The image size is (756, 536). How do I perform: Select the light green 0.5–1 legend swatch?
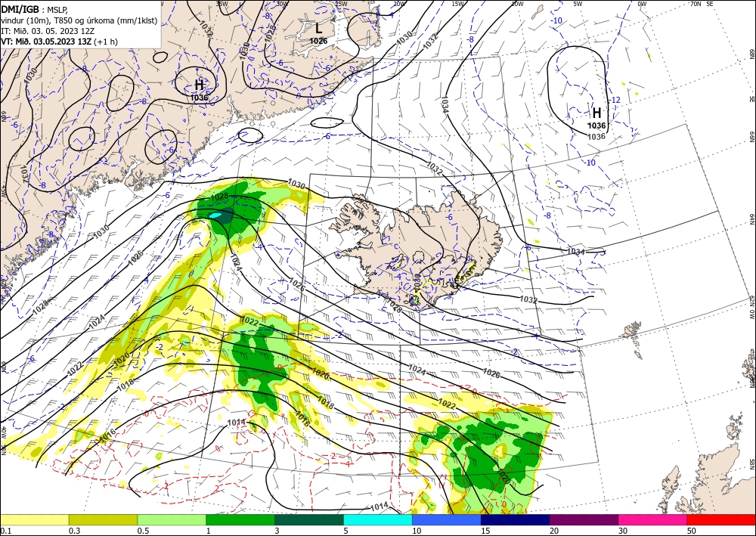tap(172, 519)
